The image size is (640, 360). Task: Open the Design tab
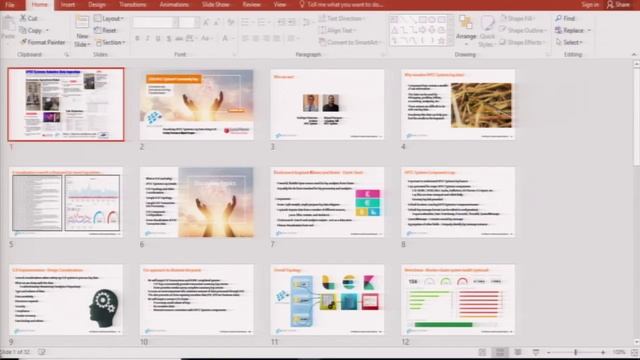pyautogui.click(x=97, y=4)
